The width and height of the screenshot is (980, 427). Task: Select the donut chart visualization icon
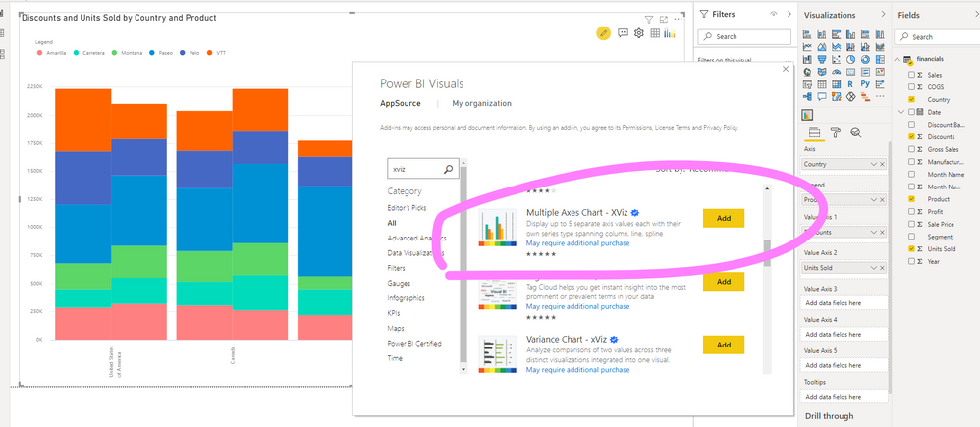865,60
